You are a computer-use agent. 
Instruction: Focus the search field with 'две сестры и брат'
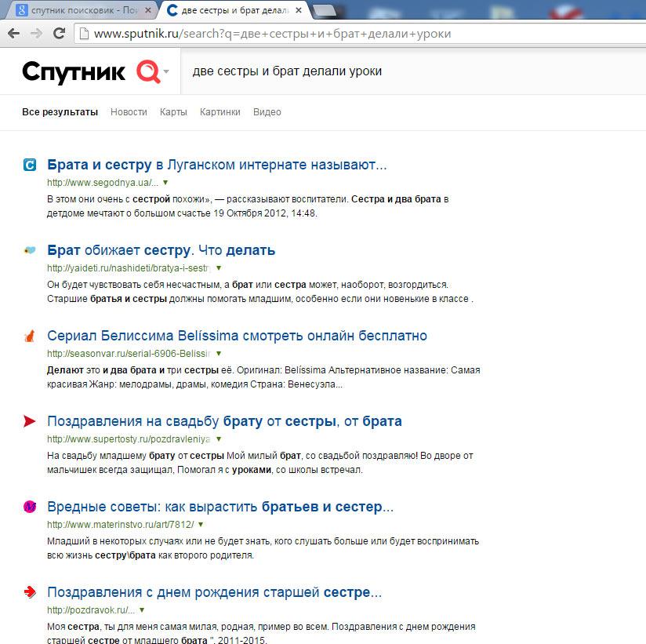coord(412,71)
